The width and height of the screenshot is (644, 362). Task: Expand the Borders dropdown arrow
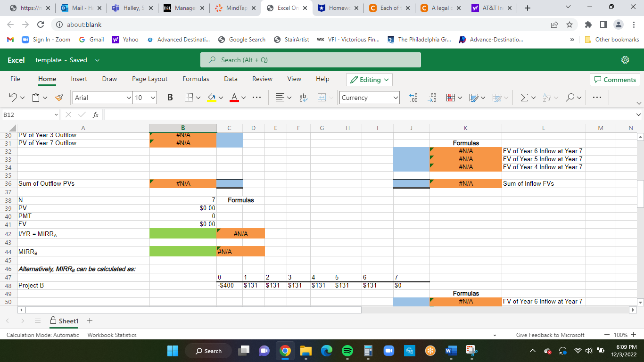[x=198, y=98]
